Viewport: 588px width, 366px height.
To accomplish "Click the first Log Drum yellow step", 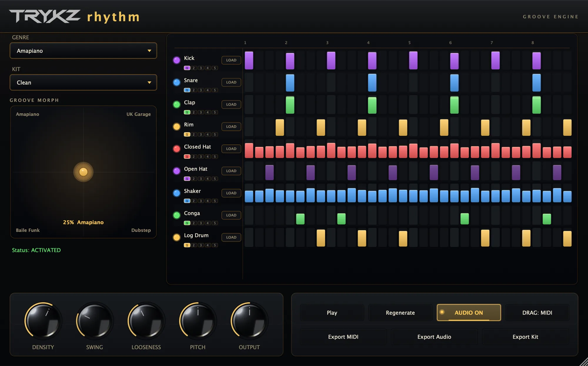I will [321, 238].
